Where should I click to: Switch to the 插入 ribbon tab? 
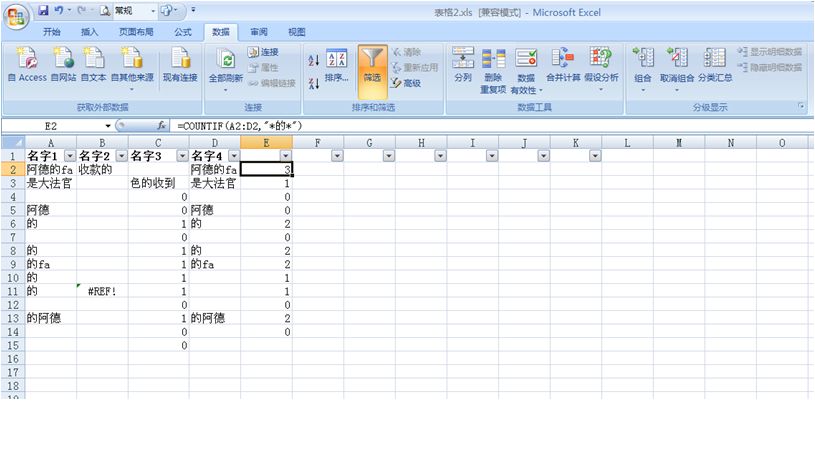click(x=89, y=32)
